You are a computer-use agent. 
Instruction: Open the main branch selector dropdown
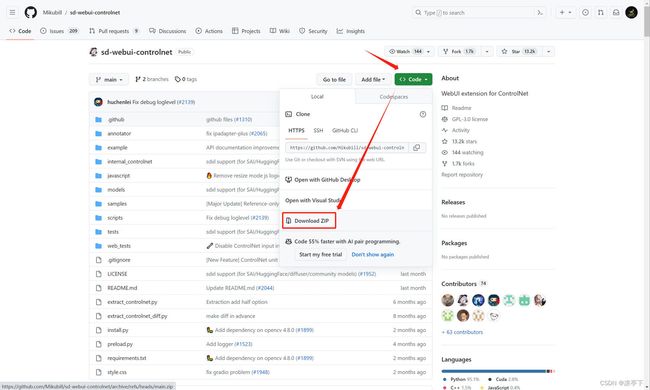coord(109,79)
